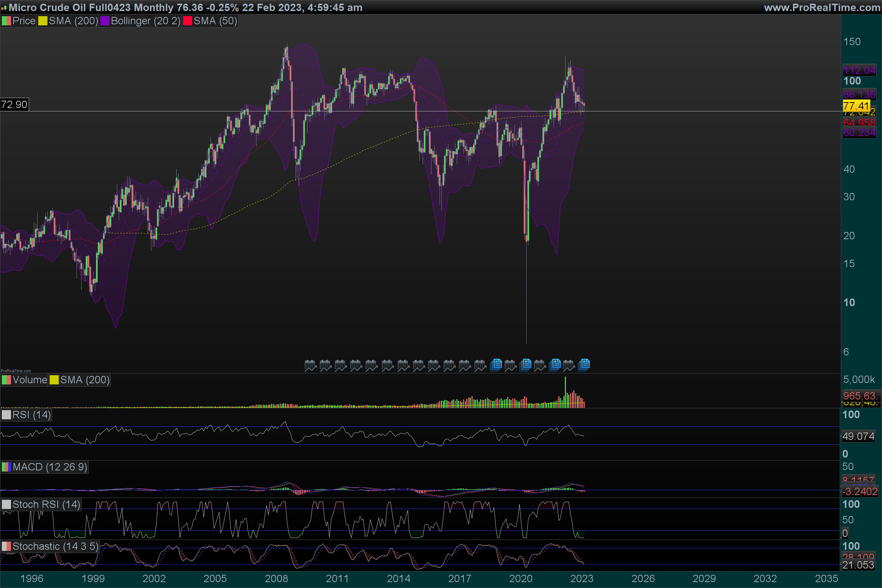Open the leftmost blue news document icon
Viewport: 882px width, 588px height.
pyautogui.click(x=496, y=365)
